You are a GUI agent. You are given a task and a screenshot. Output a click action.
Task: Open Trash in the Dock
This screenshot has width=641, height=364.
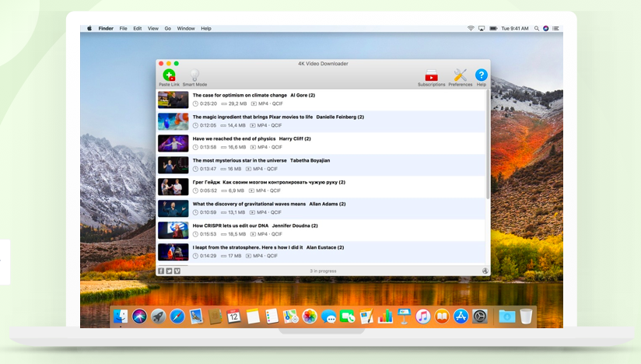point(526,317)
